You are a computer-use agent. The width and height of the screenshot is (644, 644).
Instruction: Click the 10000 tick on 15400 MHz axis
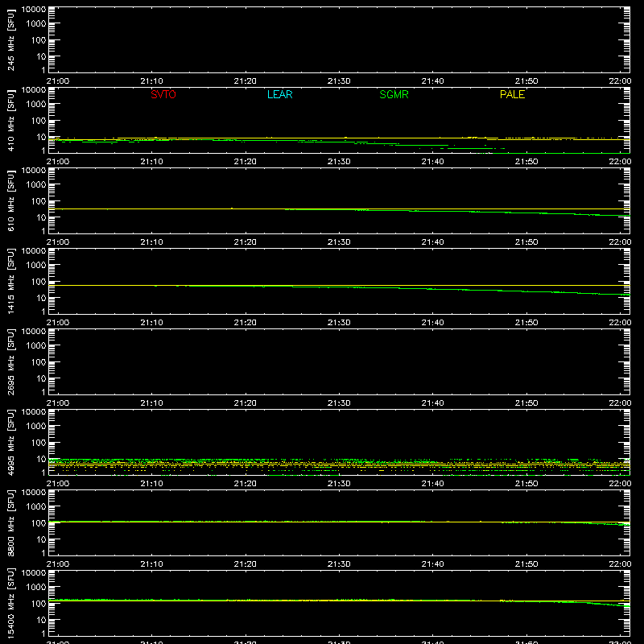34,573
